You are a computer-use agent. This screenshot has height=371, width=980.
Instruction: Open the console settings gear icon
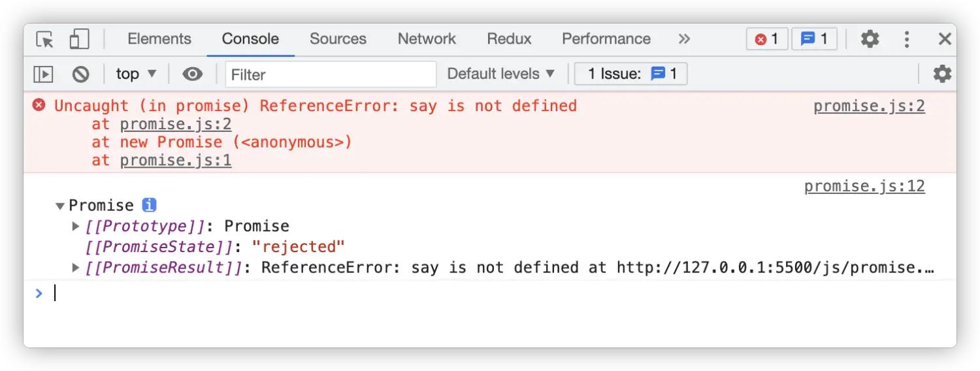(942, 74)
